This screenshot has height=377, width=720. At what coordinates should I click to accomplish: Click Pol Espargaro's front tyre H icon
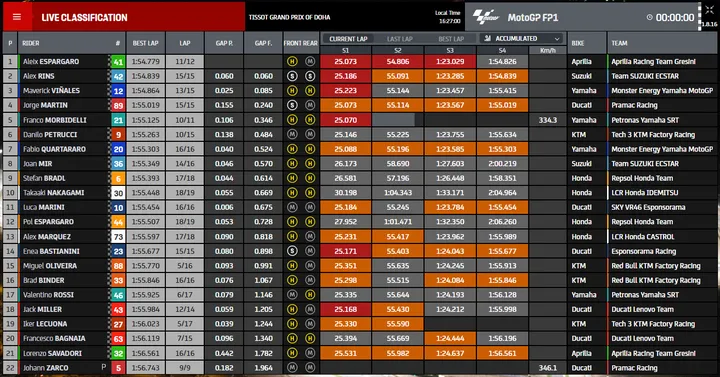coord(292,222)
